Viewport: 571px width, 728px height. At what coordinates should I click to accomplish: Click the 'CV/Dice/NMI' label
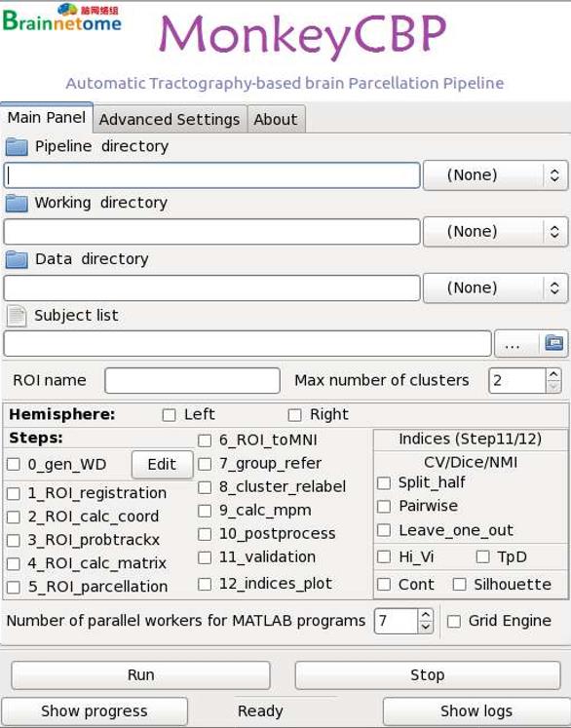click(x=471, y=462)
